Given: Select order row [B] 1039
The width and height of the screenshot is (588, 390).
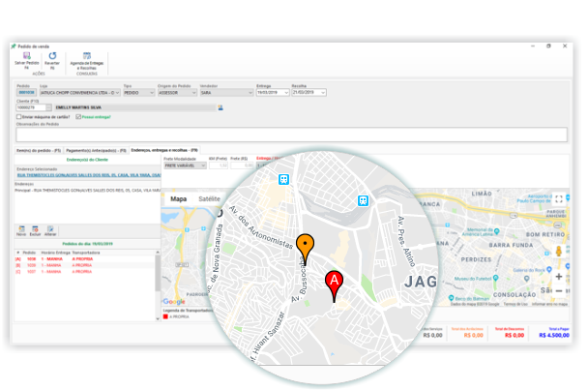Looking at the screenshot, I should pyautogui.click(x=85, y=265).
